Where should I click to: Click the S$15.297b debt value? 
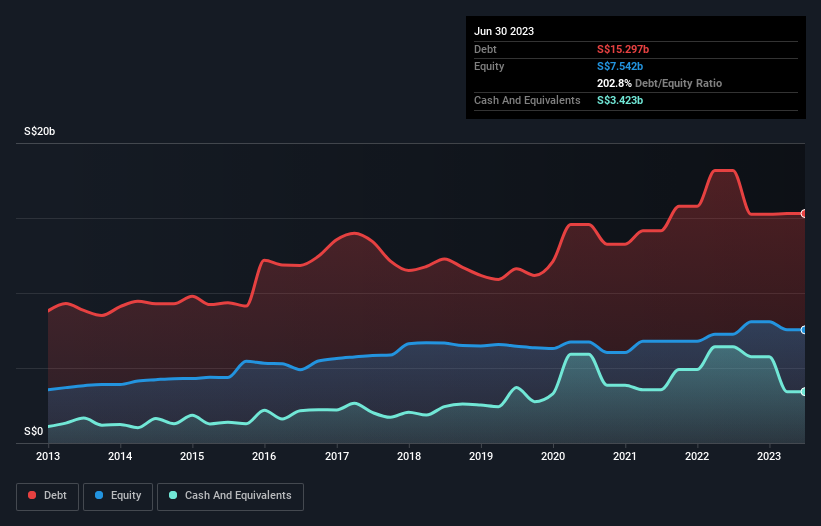click(x=623, y=49)
